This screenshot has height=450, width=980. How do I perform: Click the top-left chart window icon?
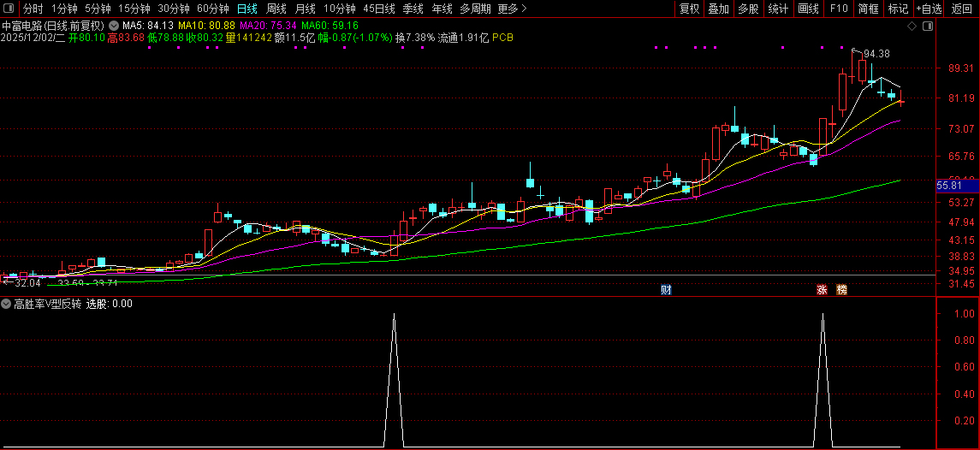coord(9,9)
